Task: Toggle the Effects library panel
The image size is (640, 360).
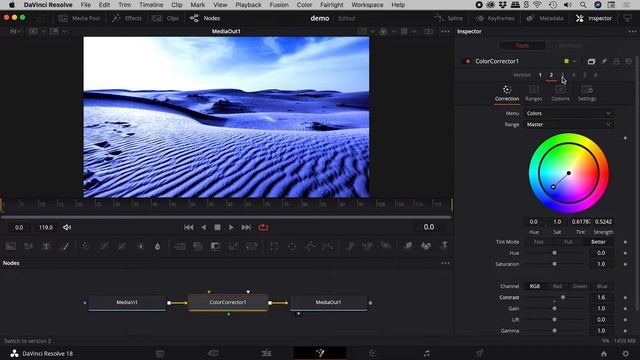Action: (127, 18)
